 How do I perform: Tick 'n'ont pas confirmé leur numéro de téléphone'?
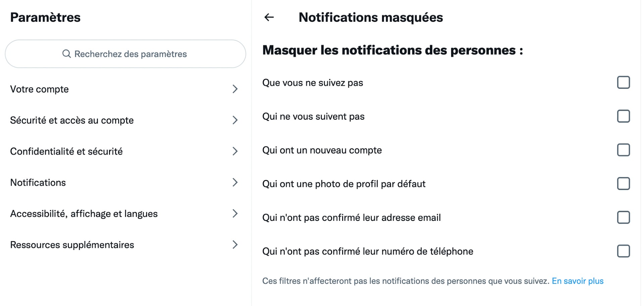click(624, 251)
